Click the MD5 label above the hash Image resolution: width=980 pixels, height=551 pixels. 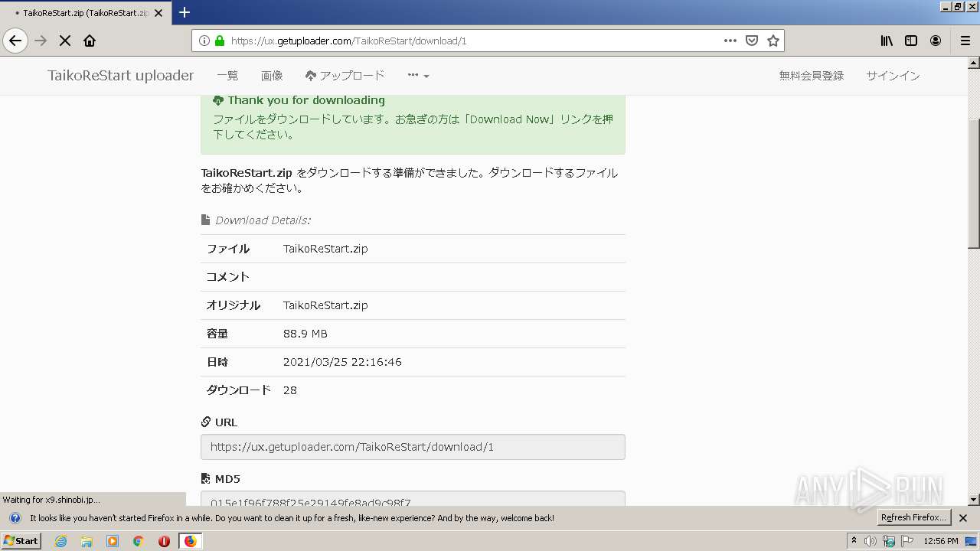pos(220,479)
